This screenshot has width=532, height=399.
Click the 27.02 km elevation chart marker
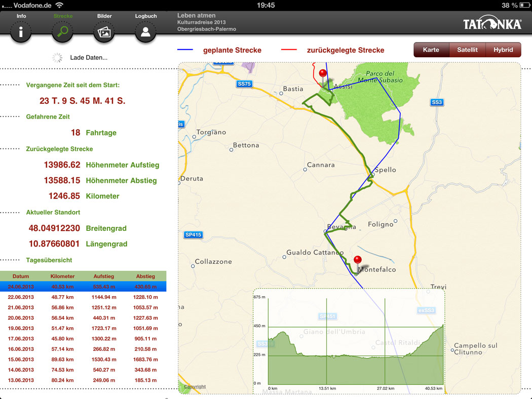tap(386, 388)
